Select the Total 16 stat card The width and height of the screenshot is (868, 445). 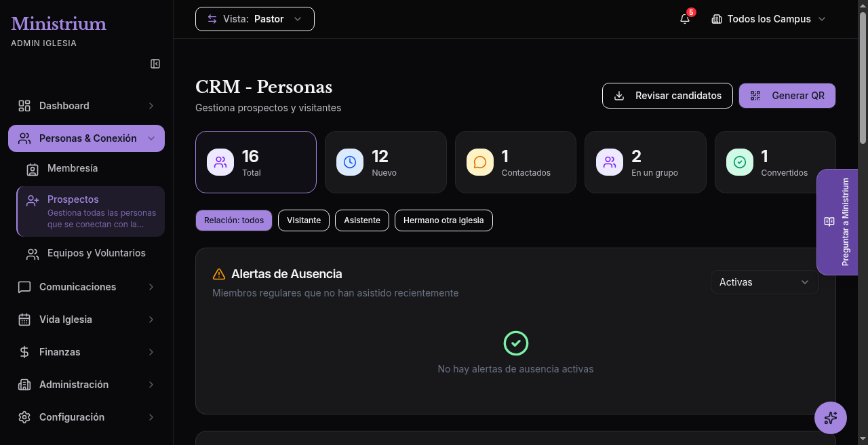pyautogui.click(x=256, y=162)
